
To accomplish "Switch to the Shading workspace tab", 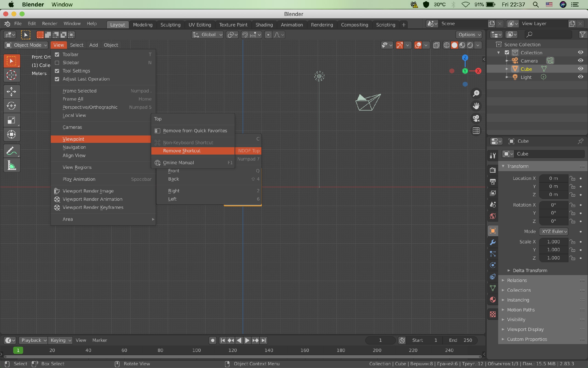I will click(264, 25).
